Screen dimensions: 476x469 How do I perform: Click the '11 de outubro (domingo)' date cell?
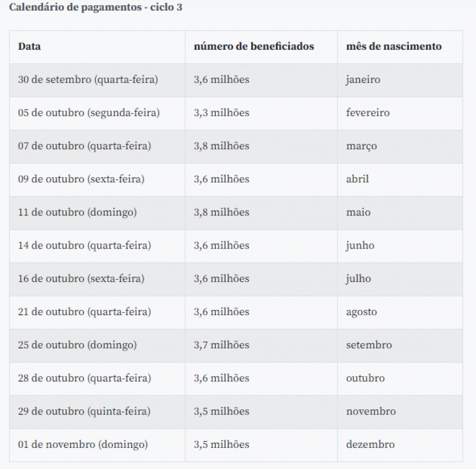pyautogui.click(x=97, y=213)
